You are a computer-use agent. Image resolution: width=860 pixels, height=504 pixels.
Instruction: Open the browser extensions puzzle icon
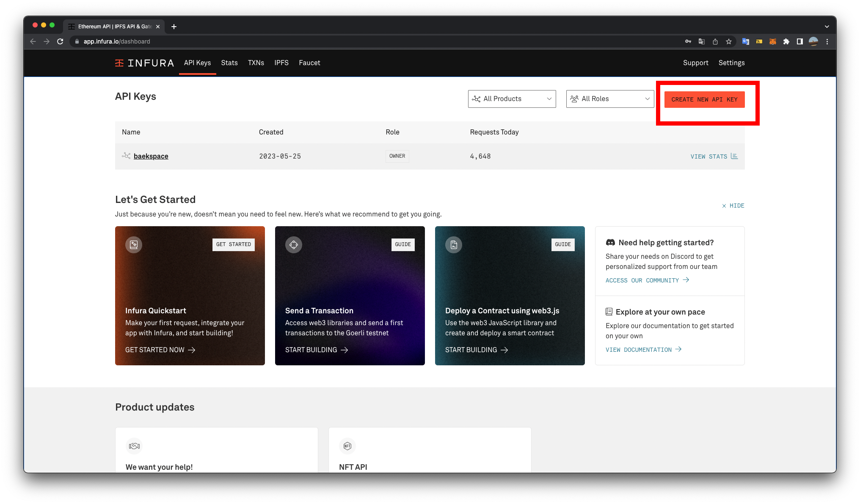[786, 41]
